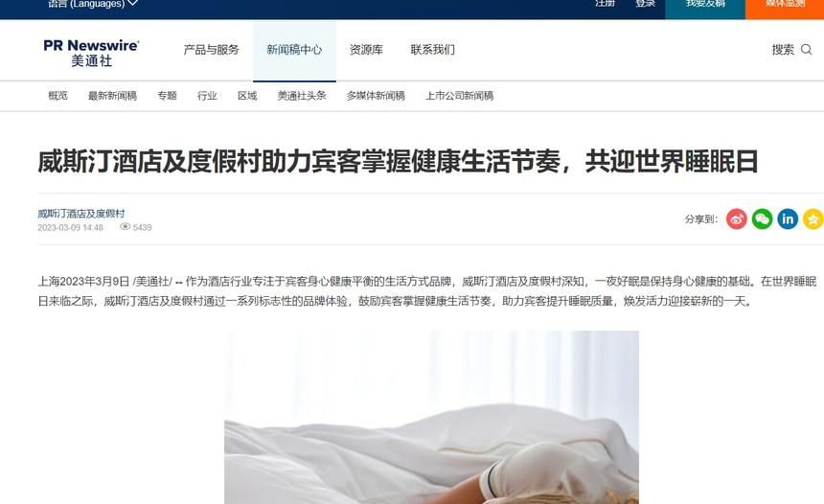
Task: Expand the 语言 (Languages) dropdown
Action: [93, 4]
